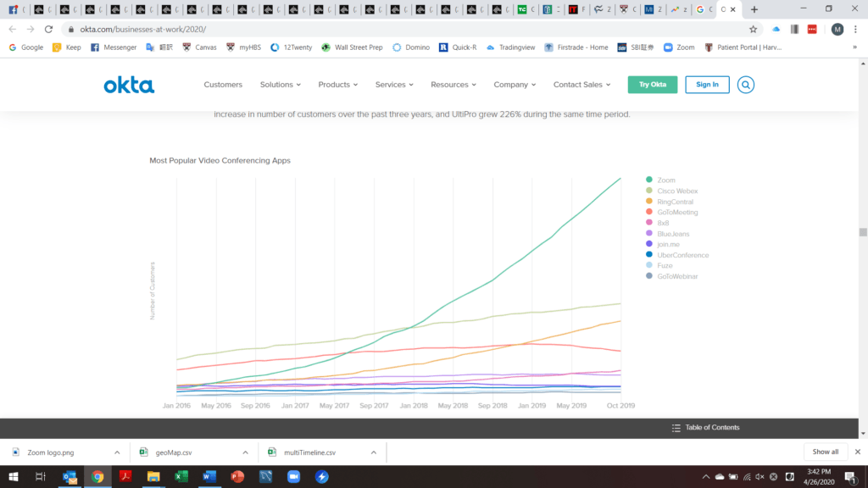Bookmark this page with the star icon
This screenshot has width=868, height=488.
753,29
